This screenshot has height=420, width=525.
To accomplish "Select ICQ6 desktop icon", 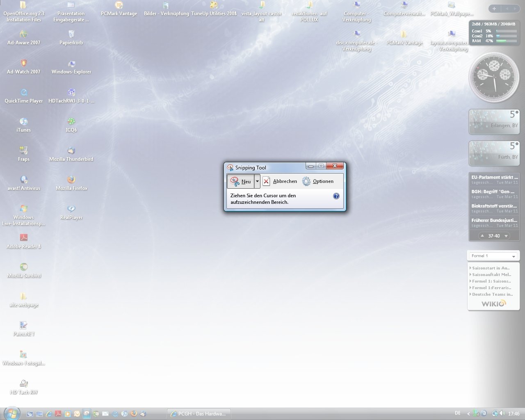I will (x=71, y=124).
